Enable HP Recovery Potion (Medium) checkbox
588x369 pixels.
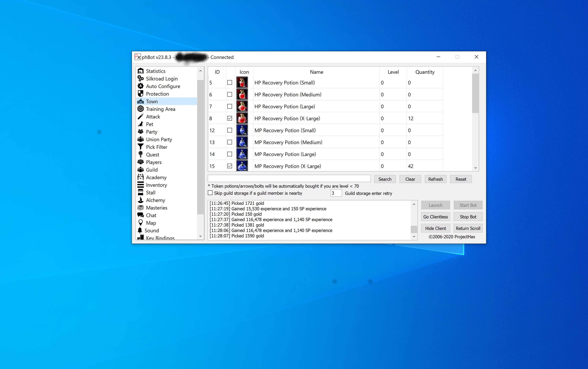pyautogui.click(x=229, y=94)
